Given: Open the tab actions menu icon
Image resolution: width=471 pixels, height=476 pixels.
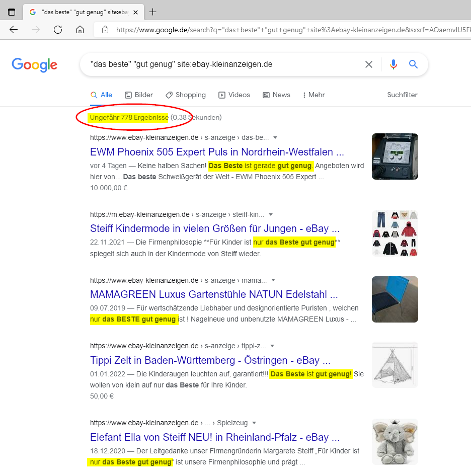Looking at the screenshot, I should pyautogui.click(x=11, y=12).
